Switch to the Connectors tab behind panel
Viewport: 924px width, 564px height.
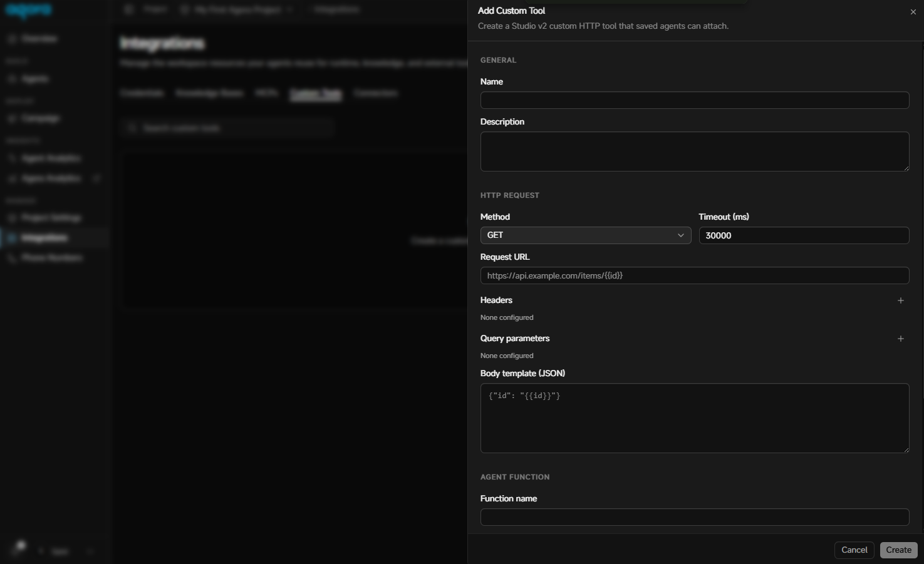pyautogui.click(x=376, y=93)
